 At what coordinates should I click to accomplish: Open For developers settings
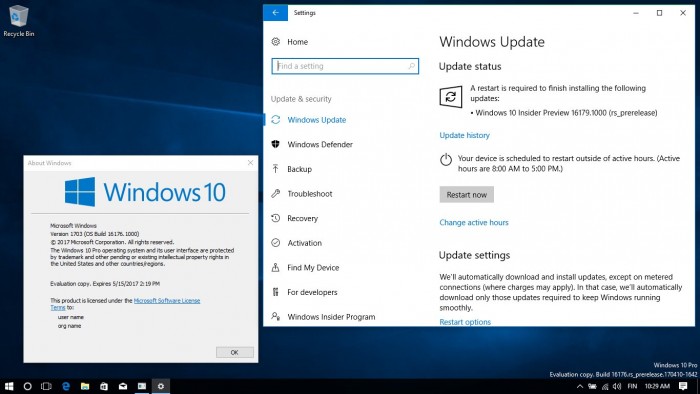click(312, 292)
